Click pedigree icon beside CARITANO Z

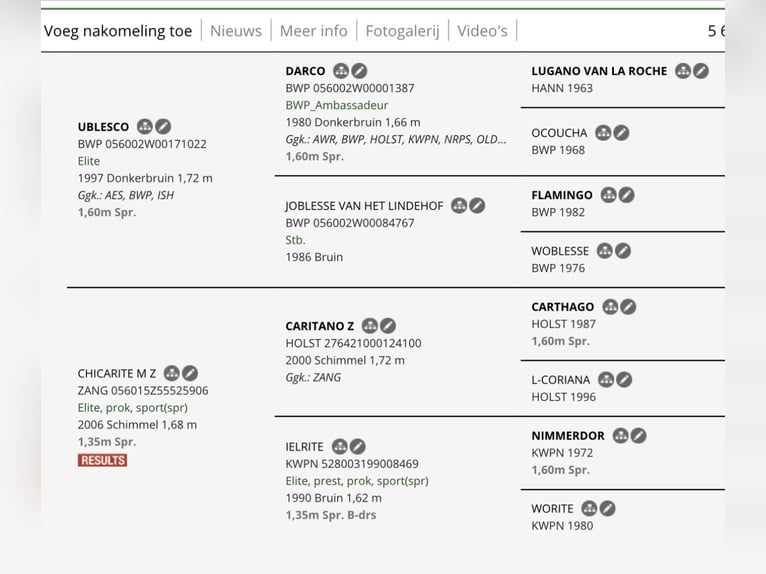click(370, 326)
